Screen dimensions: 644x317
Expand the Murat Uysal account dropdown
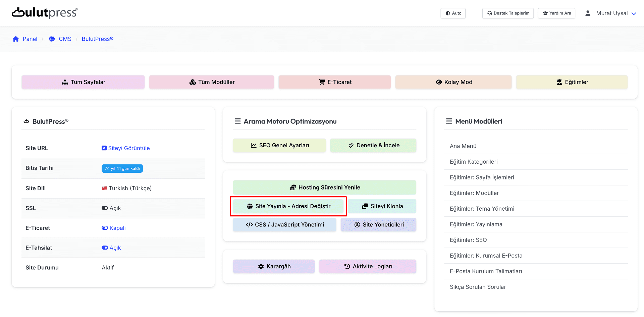634,14
